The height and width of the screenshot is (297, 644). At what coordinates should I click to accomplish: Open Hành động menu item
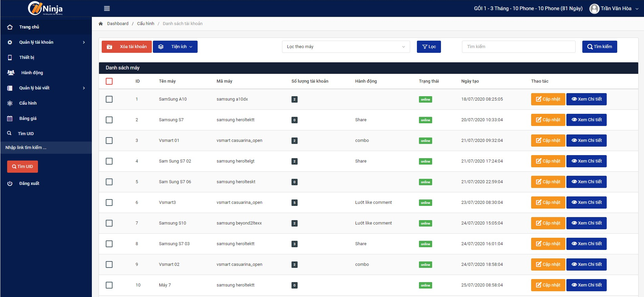[46, 73]
